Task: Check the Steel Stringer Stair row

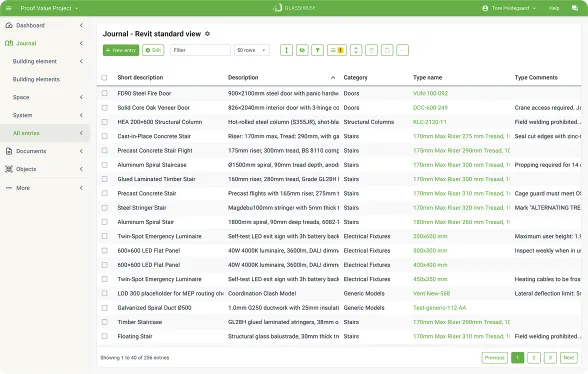Action: coord(104,207)
